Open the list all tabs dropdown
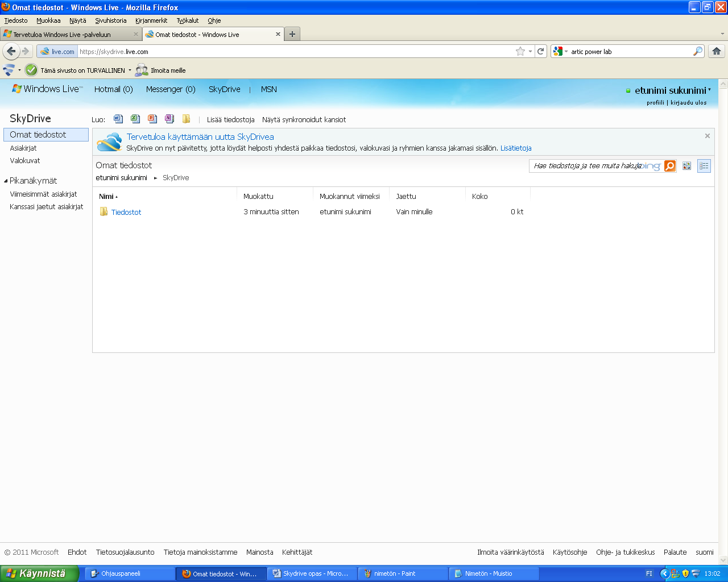The image size is (728, 582). point(723,34)
